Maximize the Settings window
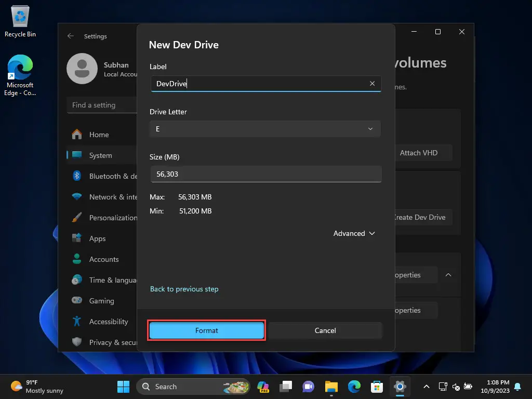This screenshot has height=399, width=532. tap(438, 32)
